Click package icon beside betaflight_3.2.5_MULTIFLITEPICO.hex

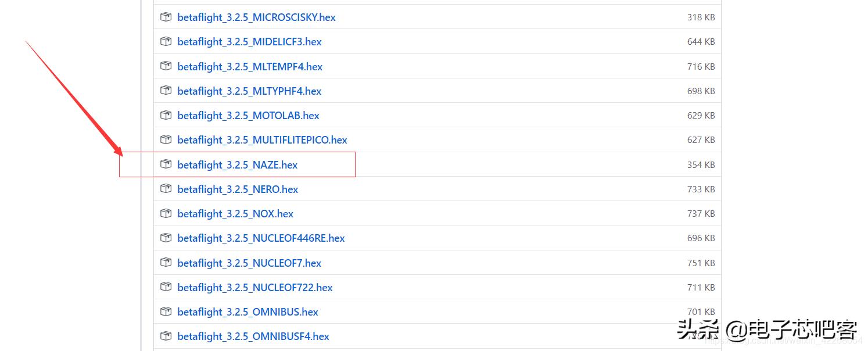(166, 139)
